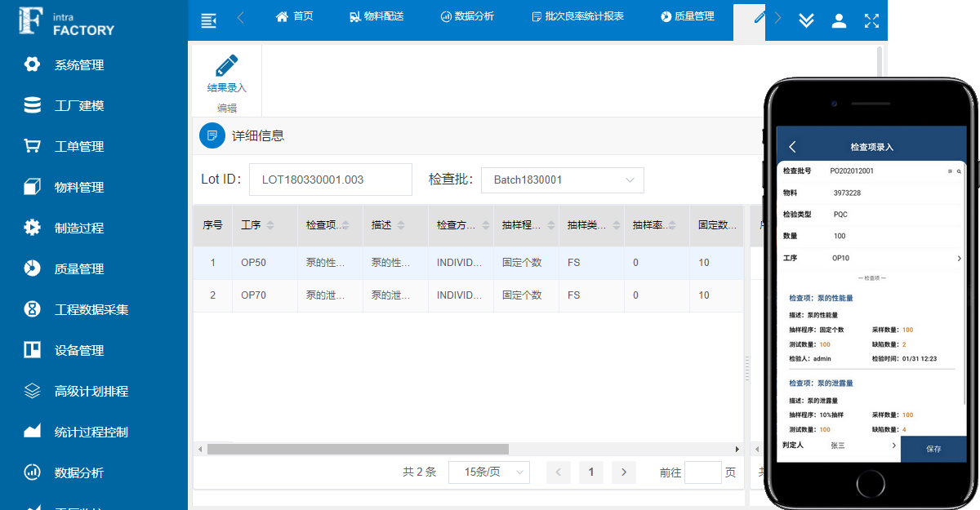Click the 结果录入 pencil icon

pyautogui.click(x=226, y=66)
